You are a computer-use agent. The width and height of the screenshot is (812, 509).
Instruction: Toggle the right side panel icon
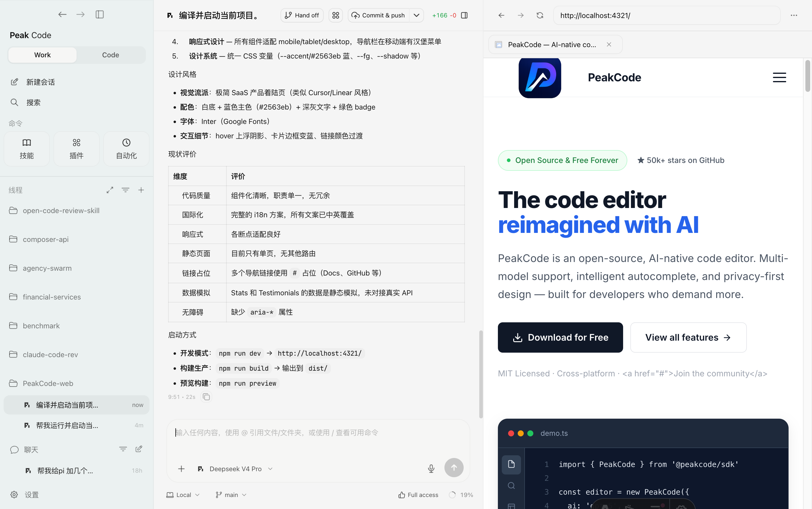click(x=465, y=16)
